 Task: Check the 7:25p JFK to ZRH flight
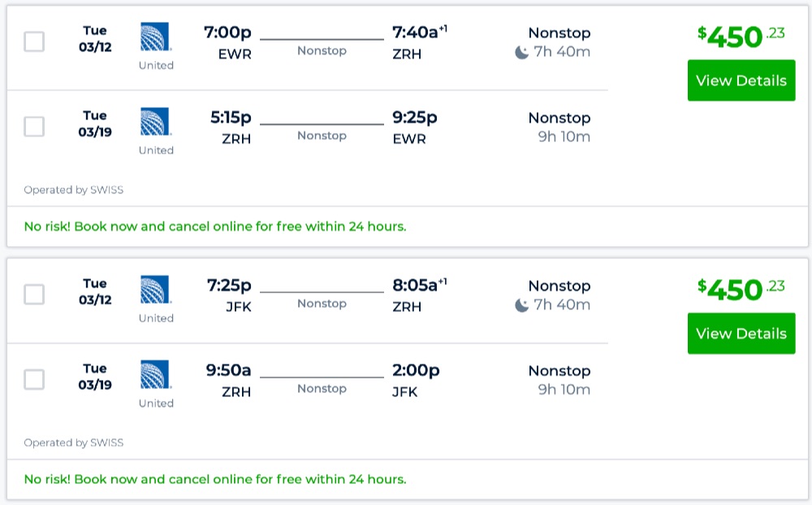(34, 295)
